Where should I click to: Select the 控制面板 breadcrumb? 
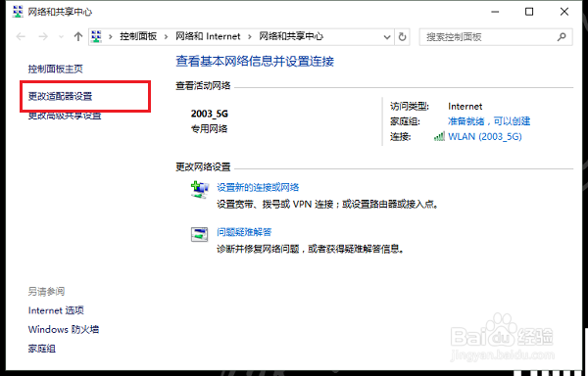pyautogui.click(x=138, y=36)
